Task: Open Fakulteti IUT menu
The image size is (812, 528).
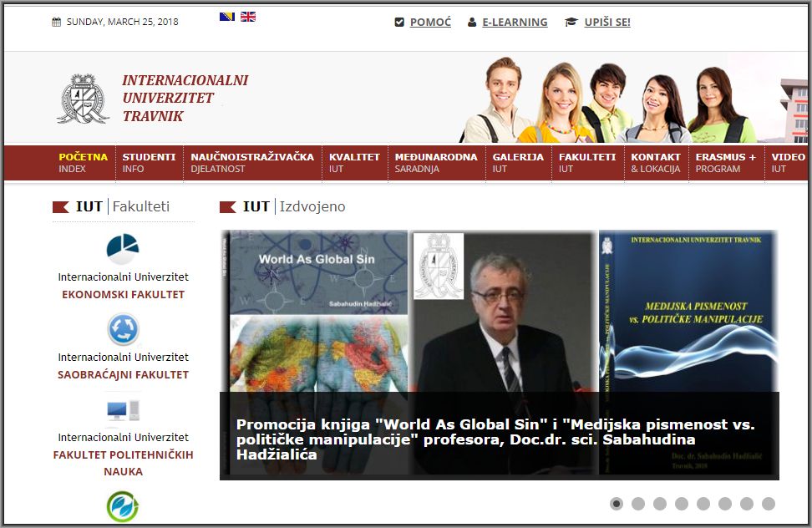Action: [587, 163]
